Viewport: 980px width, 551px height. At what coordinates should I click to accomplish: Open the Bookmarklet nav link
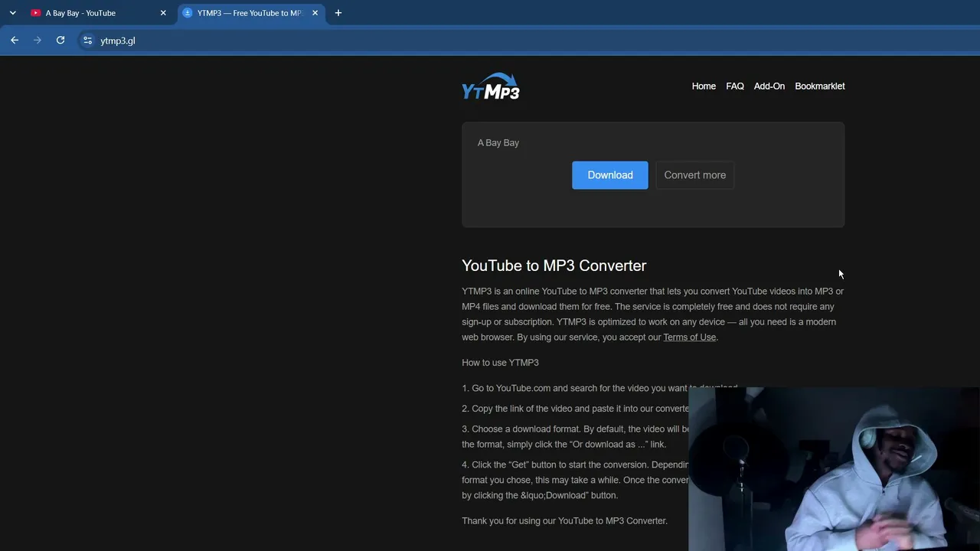click(x=820, y=86)
